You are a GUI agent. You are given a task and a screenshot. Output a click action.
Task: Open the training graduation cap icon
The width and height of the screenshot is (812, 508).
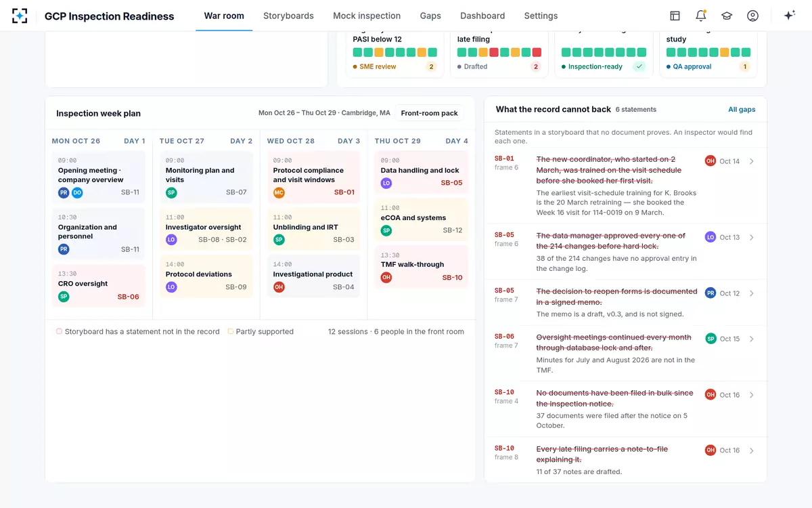(x=727, y=16)
